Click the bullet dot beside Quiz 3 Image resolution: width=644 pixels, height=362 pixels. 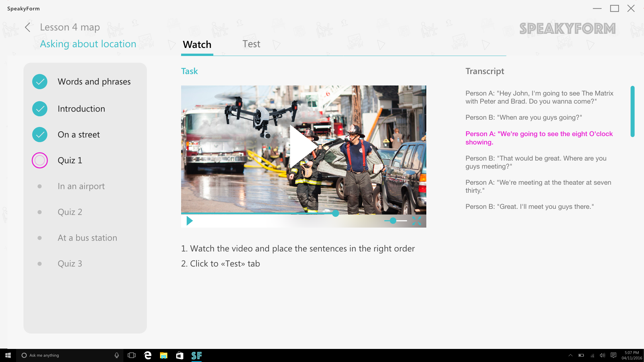(40, 264)
